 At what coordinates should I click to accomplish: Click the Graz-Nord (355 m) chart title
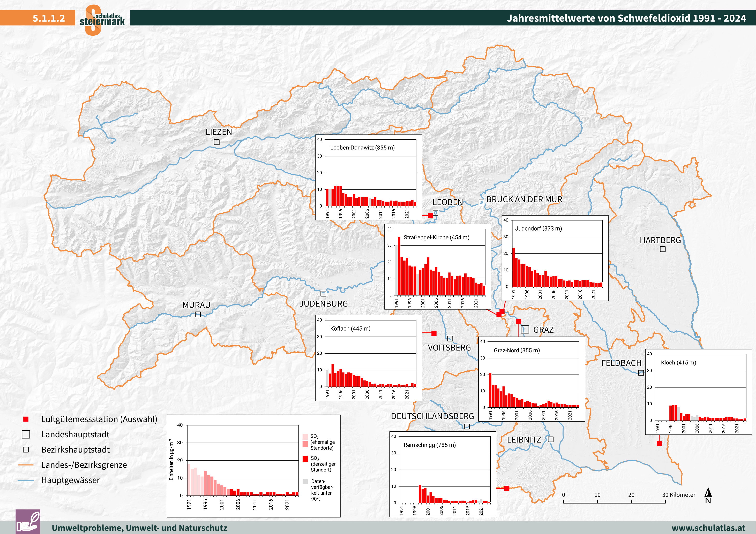(517, 350)
